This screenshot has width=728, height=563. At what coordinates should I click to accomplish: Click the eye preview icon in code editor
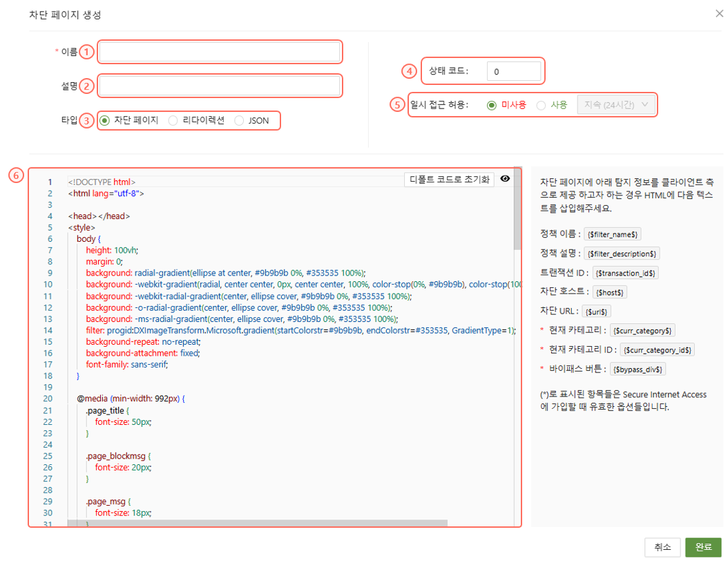tap(505, 179)
